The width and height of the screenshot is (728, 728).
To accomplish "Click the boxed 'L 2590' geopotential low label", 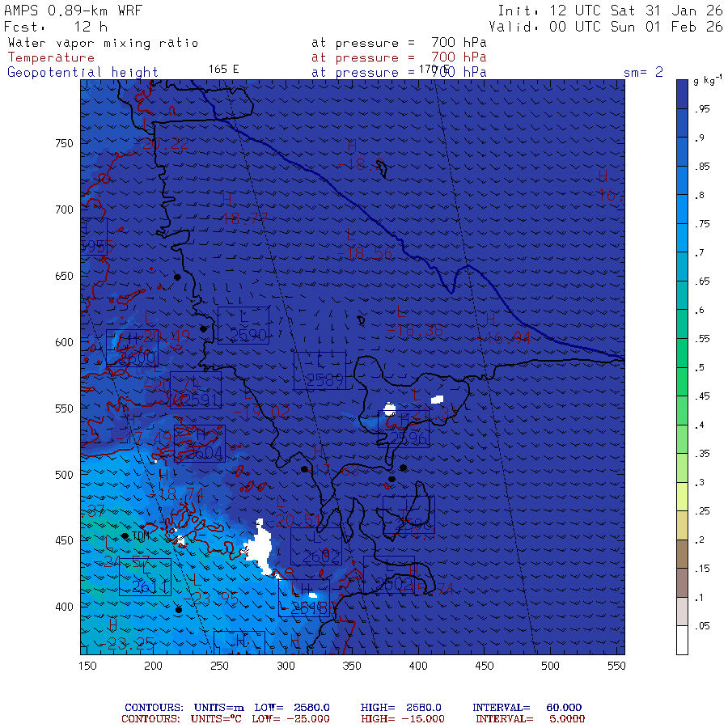I will (x=243, y=325).
